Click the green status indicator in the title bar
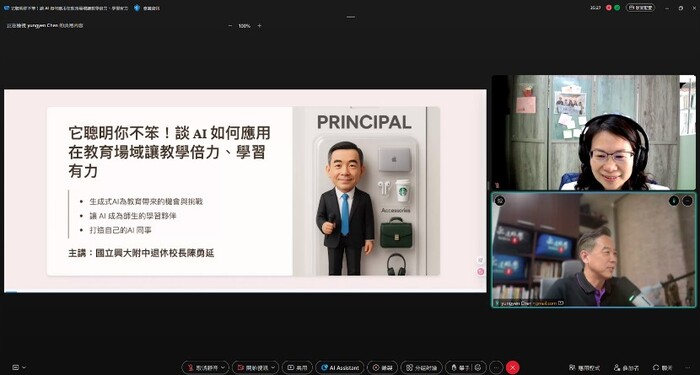 click(x=617, y=8)
